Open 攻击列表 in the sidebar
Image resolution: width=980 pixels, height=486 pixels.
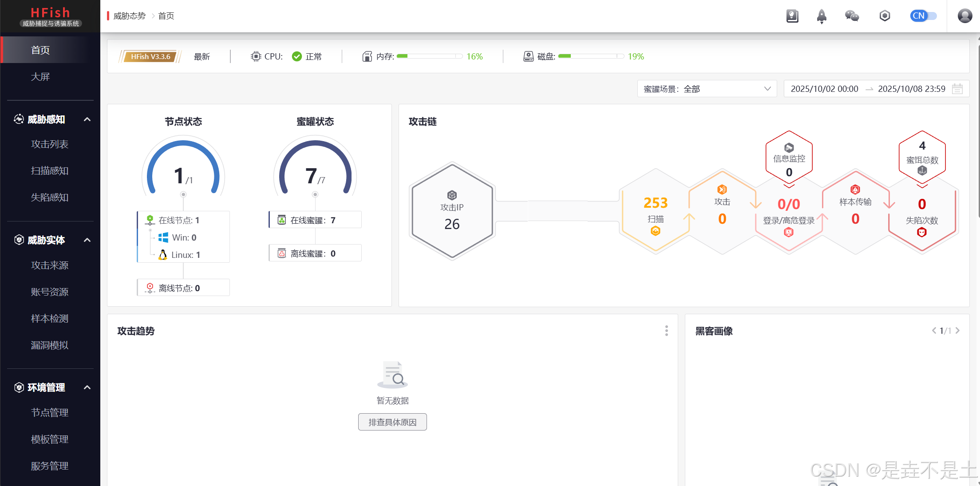[x=50, y=144]
